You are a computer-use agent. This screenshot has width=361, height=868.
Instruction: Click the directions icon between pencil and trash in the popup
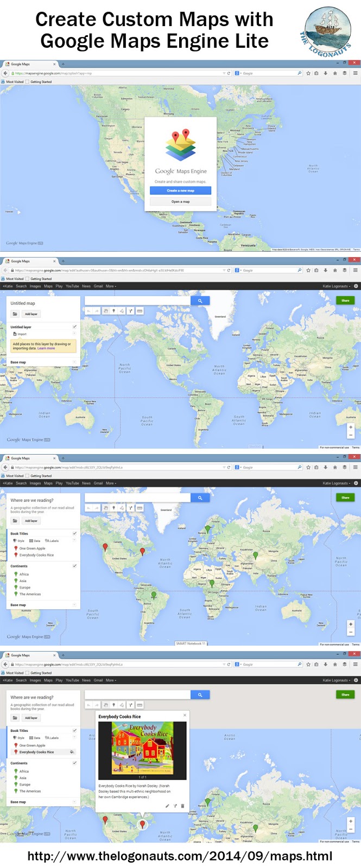pos(175,806)
